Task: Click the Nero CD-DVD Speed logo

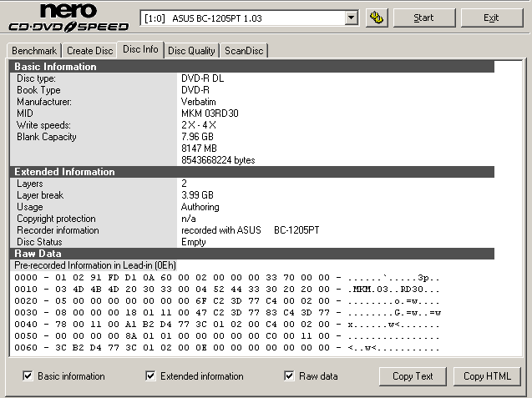Action: pos(68,18)
